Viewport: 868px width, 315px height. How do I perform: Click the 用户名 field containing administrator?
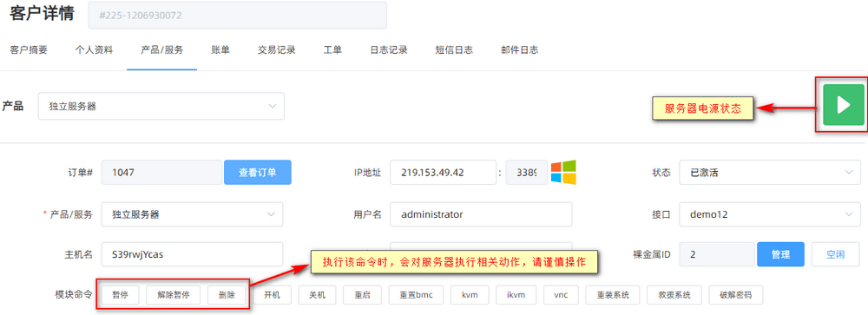pos(481,214)
